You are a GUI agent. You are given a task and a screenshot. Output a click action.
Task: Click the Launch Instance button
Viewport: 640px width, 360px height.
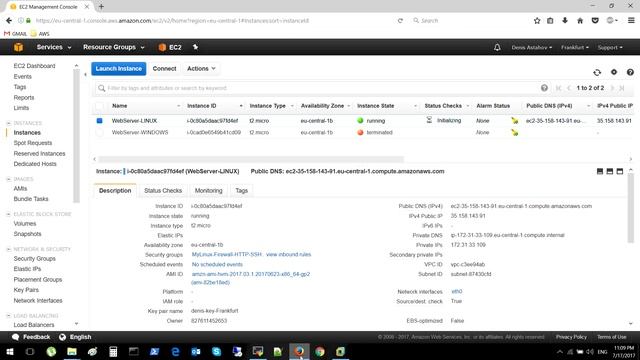click(x=119, y=69)
